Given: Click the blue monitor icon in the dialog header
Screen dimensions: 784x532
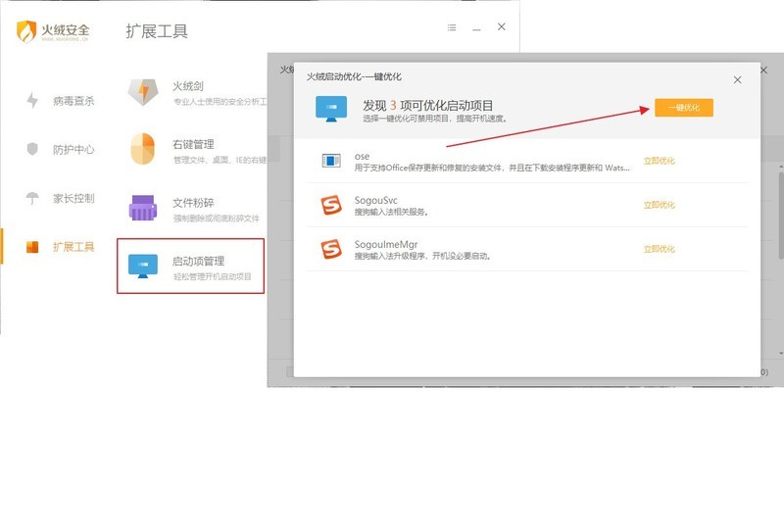Looking at the screenshot, I should pyautogui.click(x=331, y=109).
